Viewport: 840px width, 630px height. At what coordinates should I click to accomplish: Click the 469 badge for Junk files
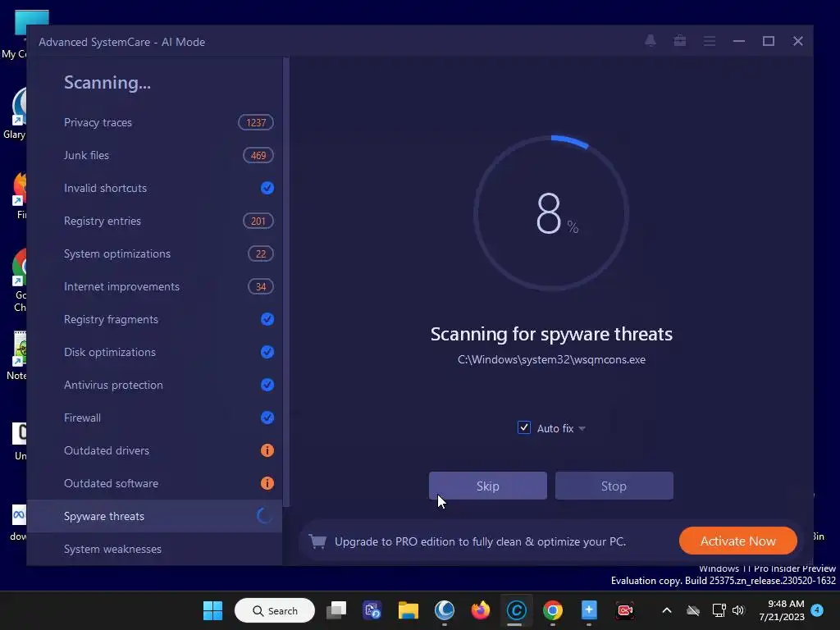pyautogui.click(x=258, y=155)
